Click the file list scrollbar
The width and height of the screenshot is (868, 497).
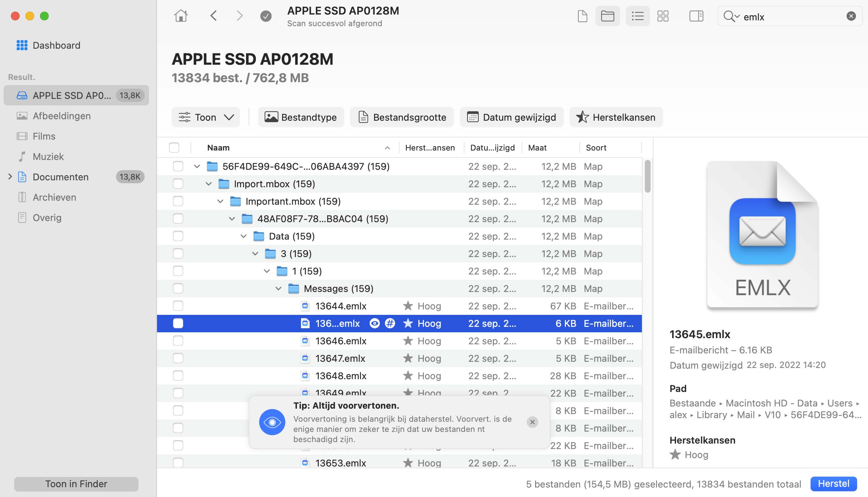647,177
